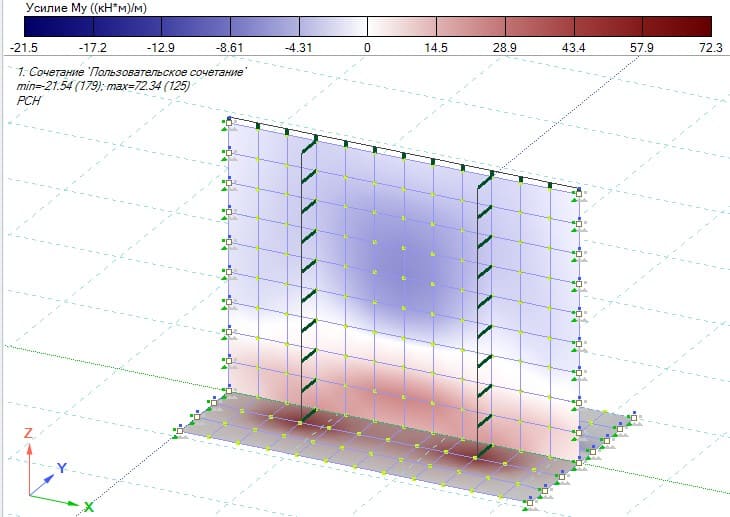The image size is (730, 517).
Task: Select the bottom-most corner support of the base slab
Action: [530, 503]
